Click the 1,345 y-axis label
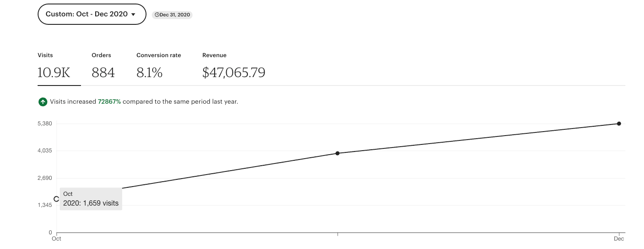Viewport: 644px width, 249px height. [44, 206]
